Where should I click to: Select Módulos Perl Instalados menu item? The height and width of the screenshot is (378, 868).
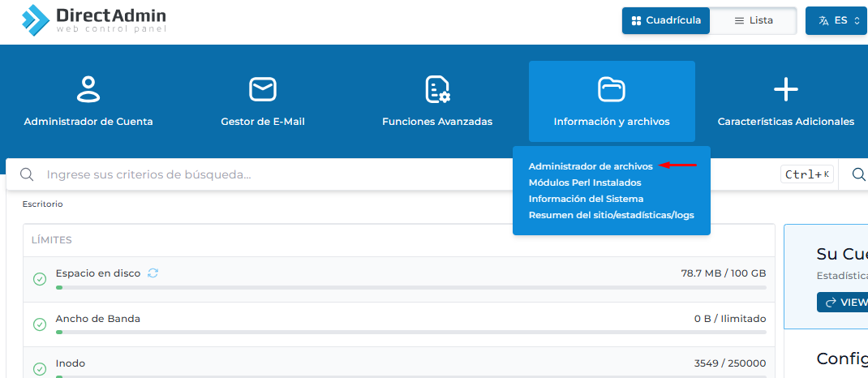pos(584,183)
